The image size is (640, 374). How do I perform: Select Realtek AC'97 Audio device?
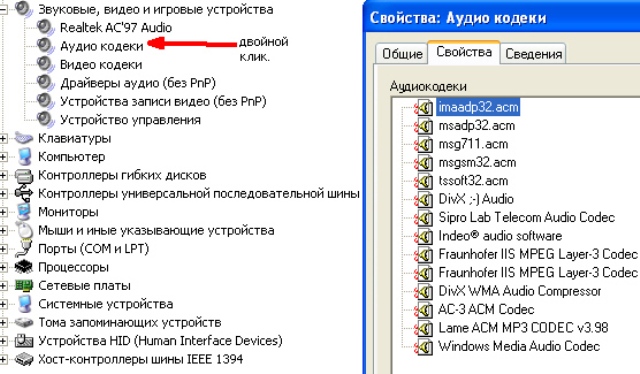pyautogui.click(x=116, y=28)
